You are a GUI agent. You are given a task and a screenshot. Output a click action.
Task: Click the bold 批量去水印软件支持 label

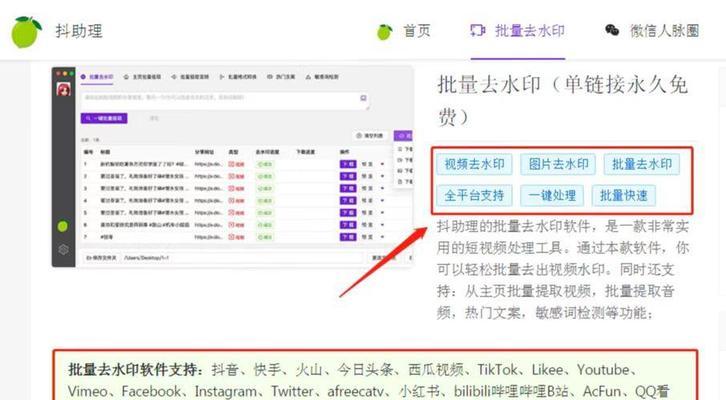(136, 370)
